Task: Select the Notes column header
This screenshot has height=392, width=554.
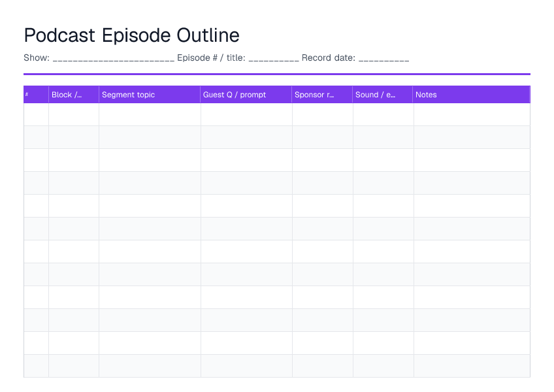Action: [471, 94]
